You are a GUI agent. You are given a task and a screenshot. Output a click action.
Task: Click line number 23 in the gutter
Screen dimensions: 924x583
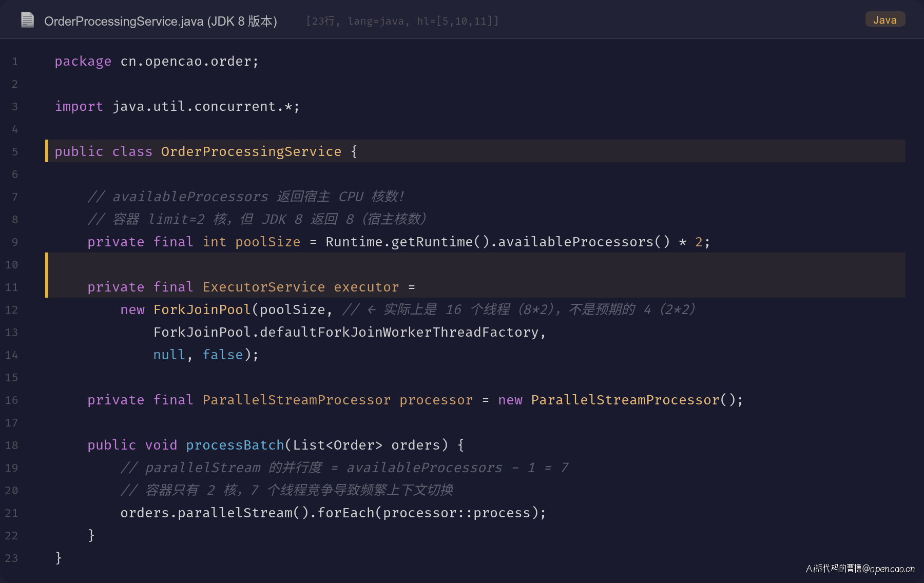[12, 558]
